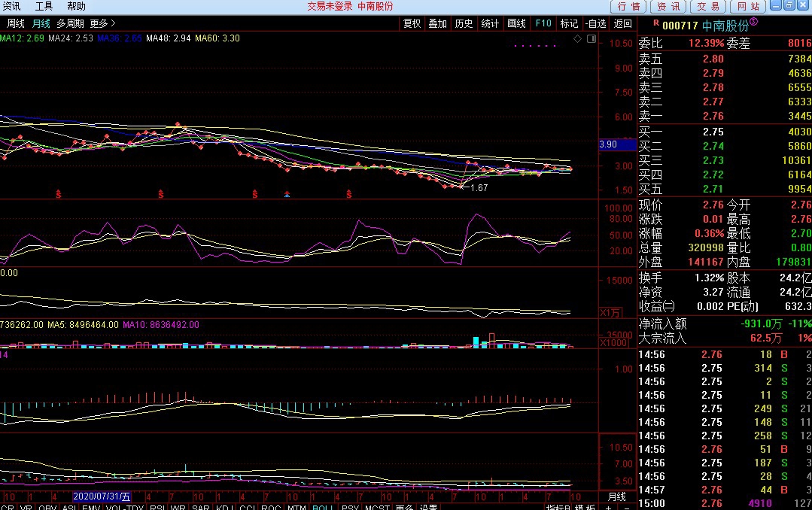Select the VOL-TDX indicator tab
This screenshot has height=510, width=812.
click(x=125, y=507)
